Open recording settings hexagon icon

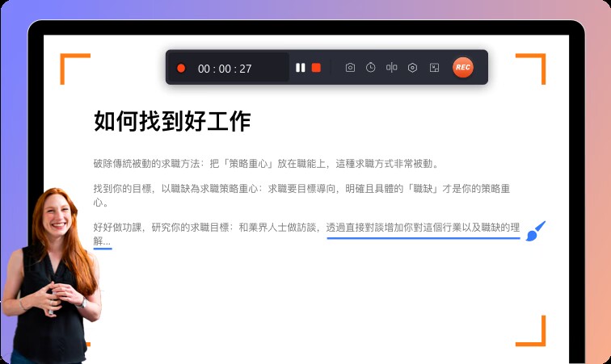point(412,68)
